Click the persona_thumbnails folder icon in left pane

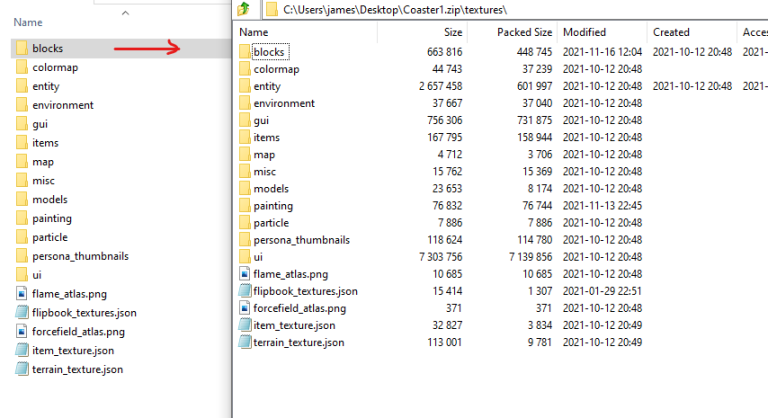pyautogui.click(x=22, y=256)
